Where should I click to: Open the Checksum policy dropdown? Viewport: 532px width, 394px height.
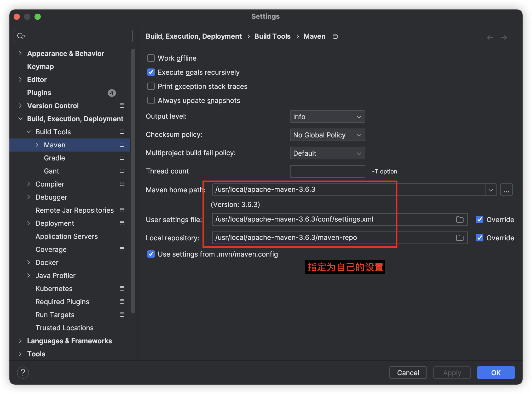point(327,135)
